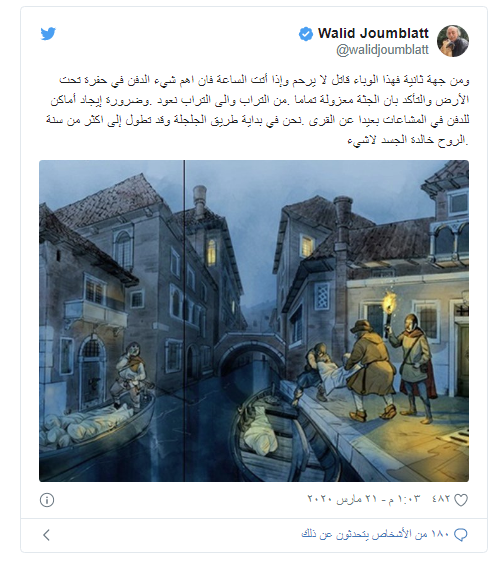Open the @walidjoumblatt handle link

click(x=382, y=50)
